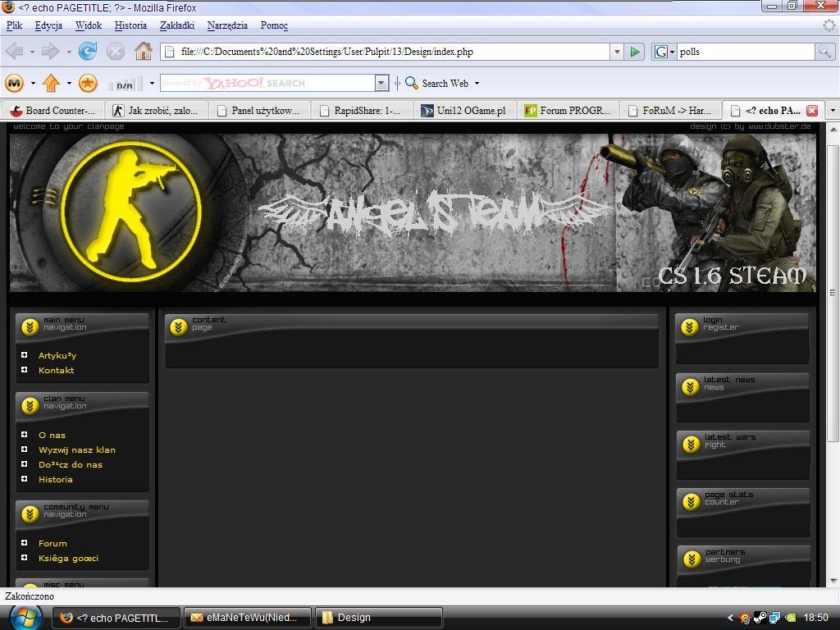840x630 pixels.
Task: Click the star favorites toolbar icon
Action: (88, 83)
